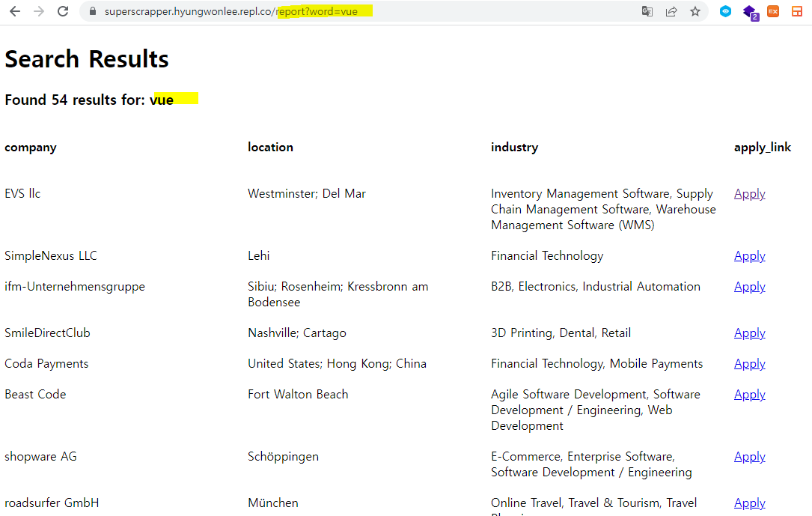Open the translate page icon

(x=647, y=11)
